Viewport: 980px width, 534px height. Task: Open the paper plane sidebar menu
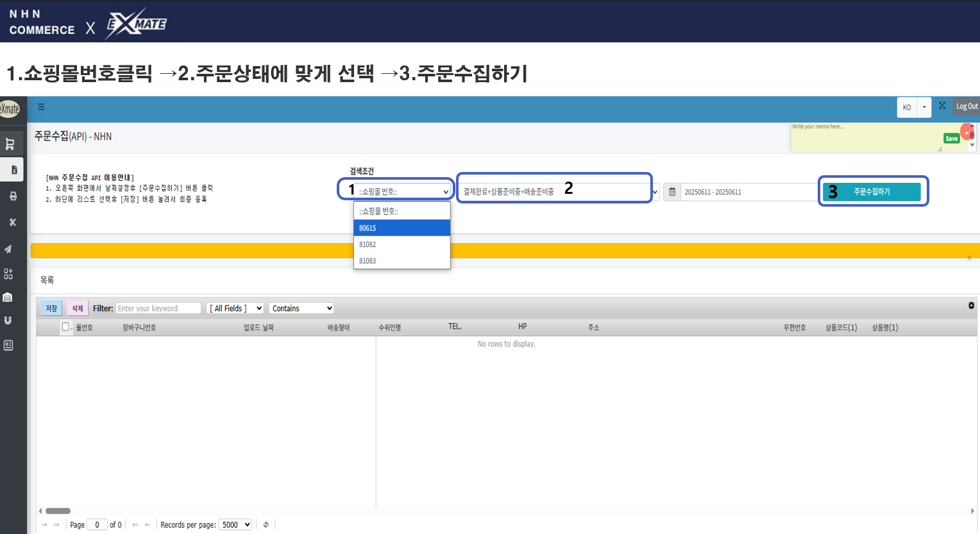[x=8, y=249]
